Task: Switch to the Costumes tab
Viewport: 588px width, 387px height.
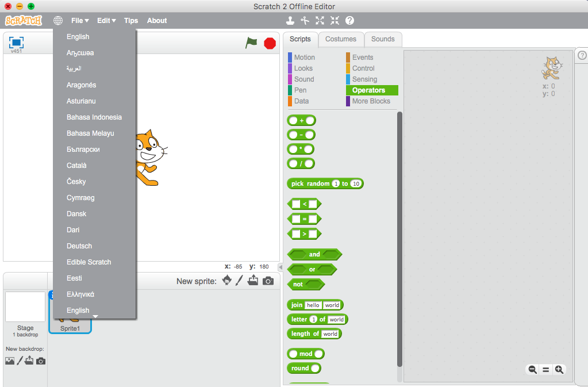Action: click(340, 39)
